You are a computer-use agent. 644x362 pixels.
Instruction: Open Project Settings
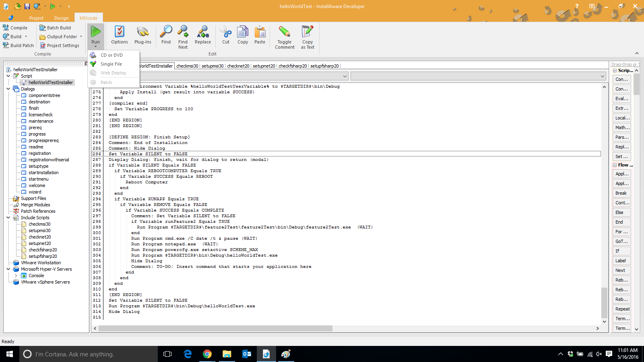point(60,45)
